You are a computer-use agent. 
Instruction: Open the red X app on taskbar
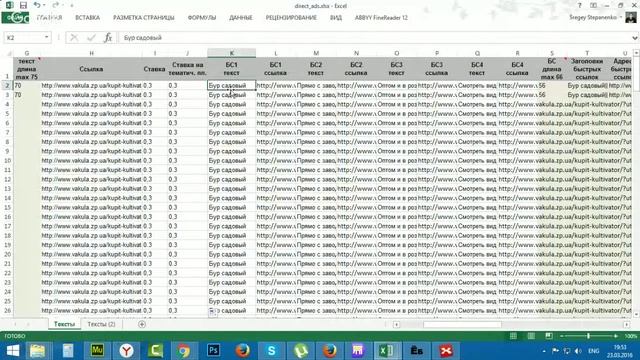[446, 351]
